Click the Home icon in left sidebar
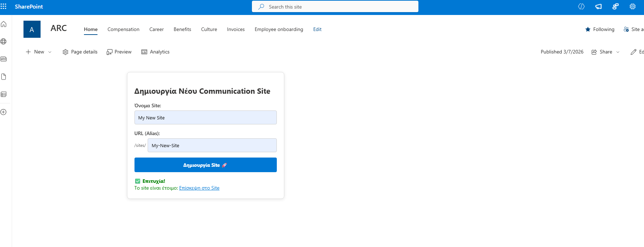The width and height of the screenshot is (644, 247). click(x=4, y=24)
